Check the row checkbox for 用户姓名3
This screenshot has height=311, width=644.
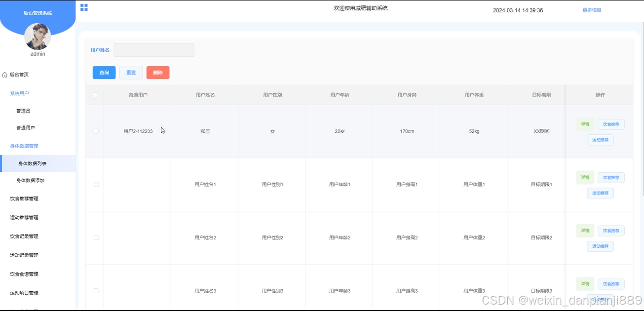point(96,291)
